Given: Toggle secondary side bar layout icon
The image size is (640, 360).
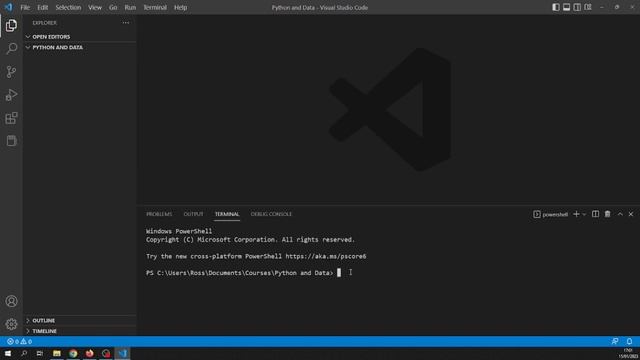Looking at the screenshot, I should pyautogui.click(x=577, y=7).
